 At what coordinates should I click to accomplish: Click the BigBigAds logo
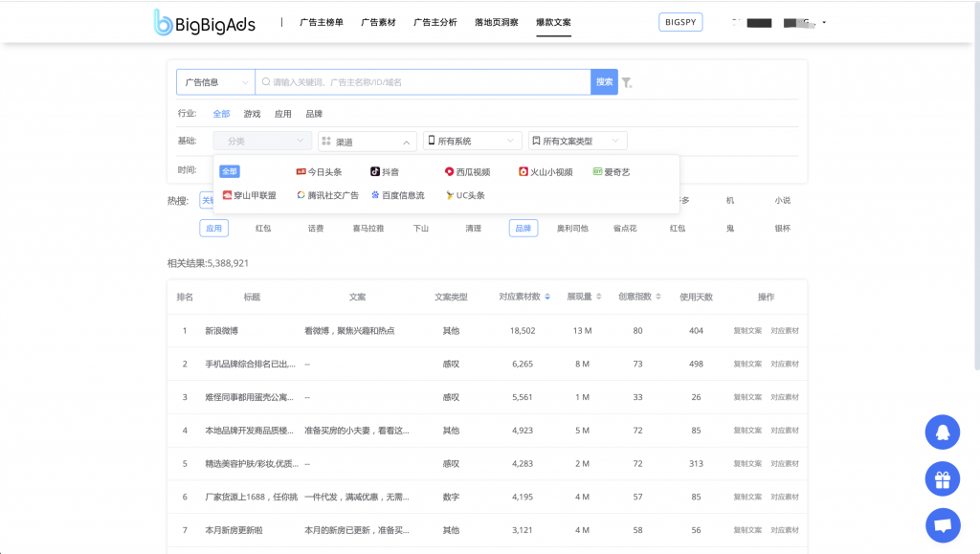205,23
